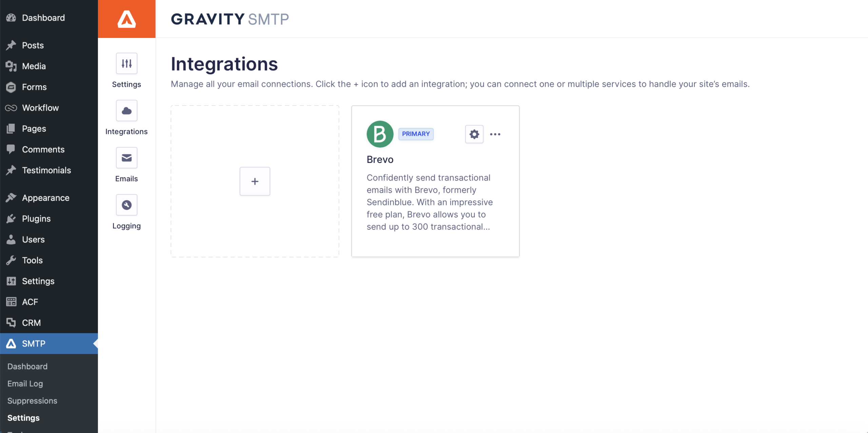This screenshot has height=433, width=868.
Task: Open the SMTP Dashboard submenu link
Action: click(x=27, y=366)
